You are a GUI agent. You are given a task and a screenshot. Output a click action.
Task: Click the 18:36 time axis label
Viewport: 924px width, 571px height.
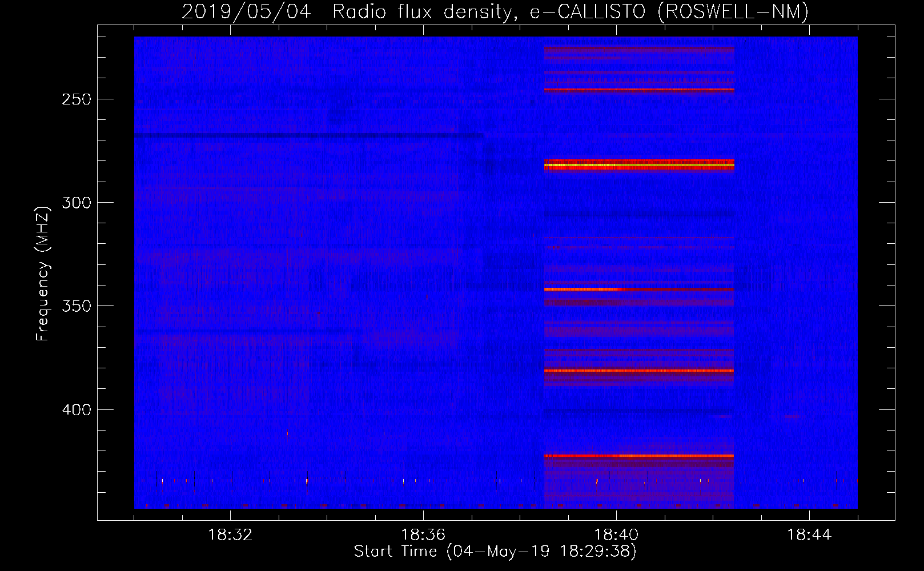point(423,534)
